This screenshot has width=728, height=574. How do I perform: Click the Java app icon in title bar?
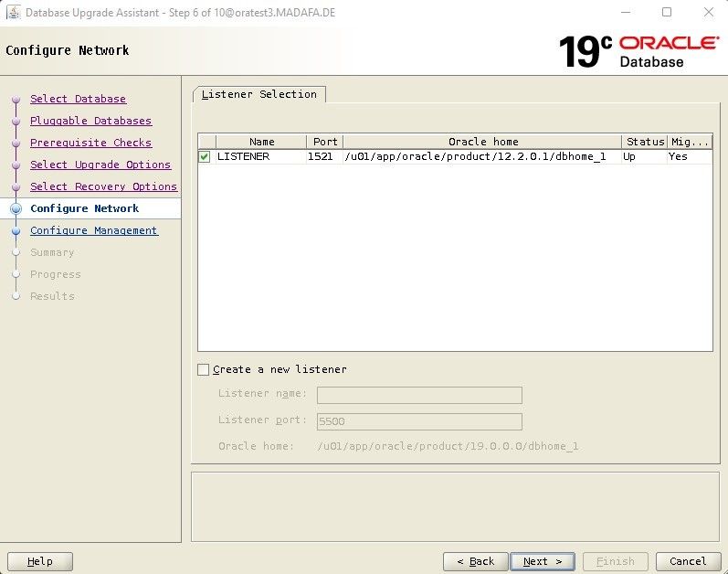(14, 12)
